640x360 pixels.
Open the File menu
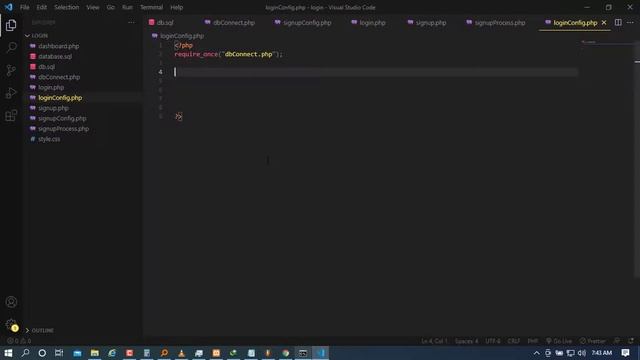pyautogui.click(x=24, y=7)
